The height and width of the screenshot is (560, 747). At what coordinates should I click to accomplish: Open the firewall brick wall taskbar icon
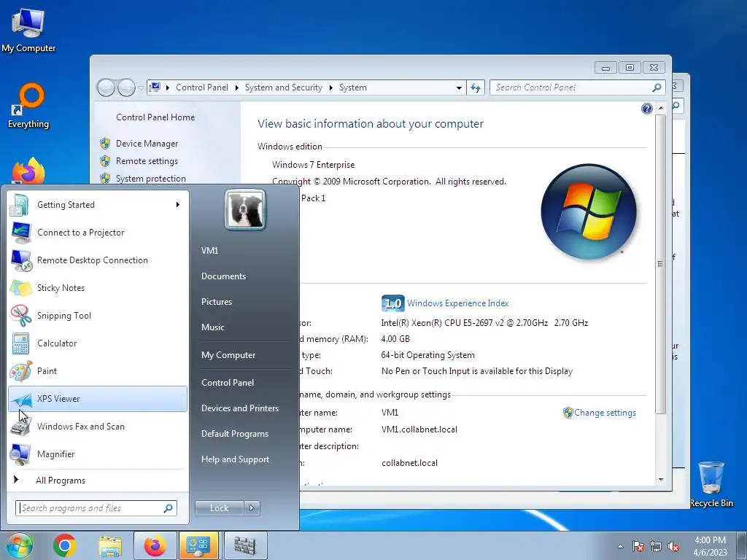tap(245, 545)
